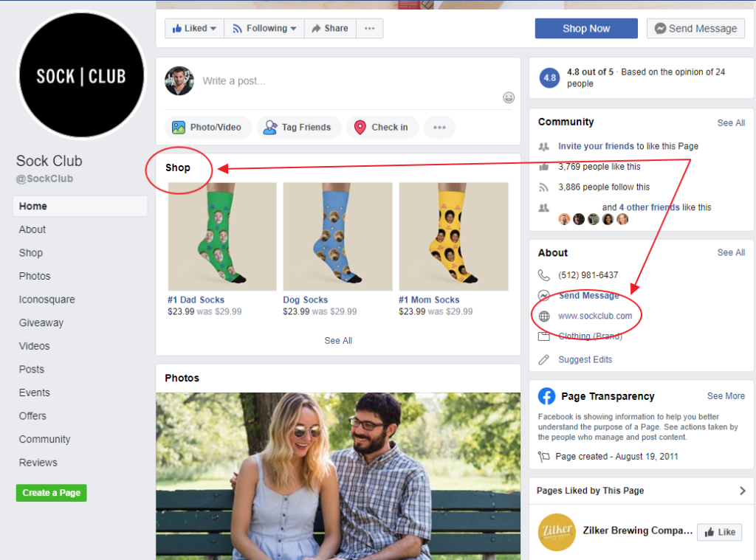Viewport: 756px width, 560px height.
Task: Click the phone icon beside (512) 981-6437
Action: click(544, 274)
